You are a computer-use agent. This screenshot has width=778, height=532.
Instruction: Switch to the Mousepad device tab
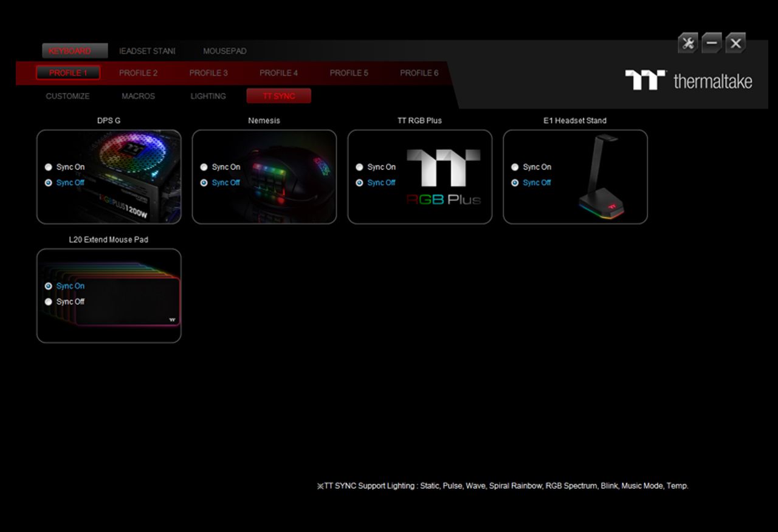click(x=225, y=51)
